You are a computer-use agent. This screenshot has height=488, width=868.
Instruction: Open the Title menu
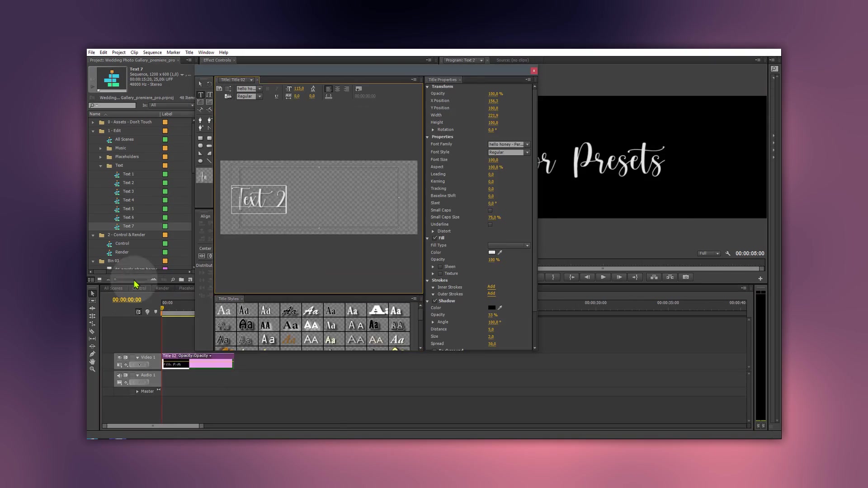pyautogui.click(x=189, y=52)
